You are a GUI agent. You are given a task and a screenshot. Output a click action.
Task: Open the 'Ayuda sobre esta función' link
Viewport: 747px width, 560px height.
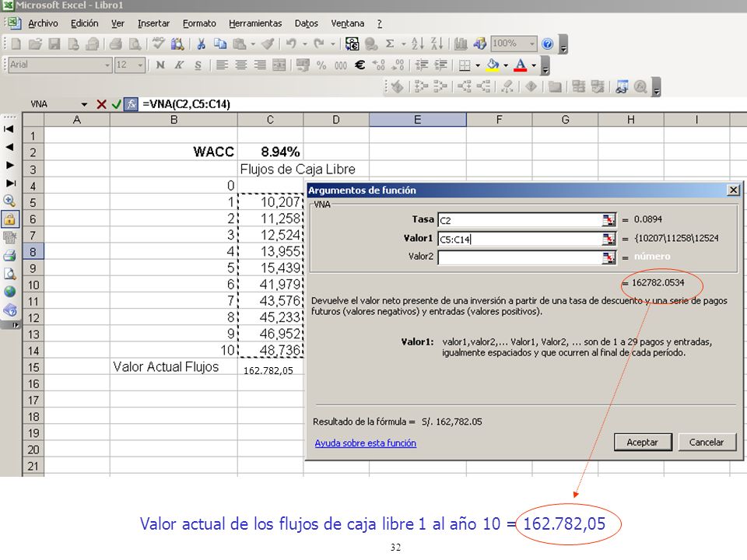(x=366, y=443)
